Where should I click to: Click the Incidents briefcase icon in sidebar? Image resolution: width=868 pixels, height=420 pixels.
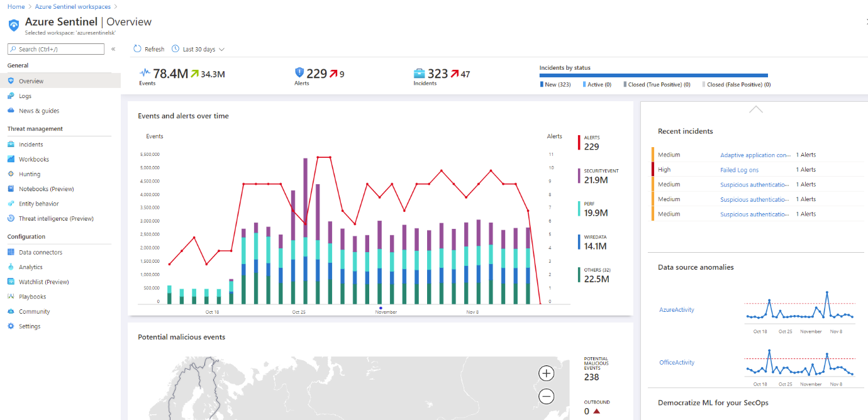pos(11,145)
